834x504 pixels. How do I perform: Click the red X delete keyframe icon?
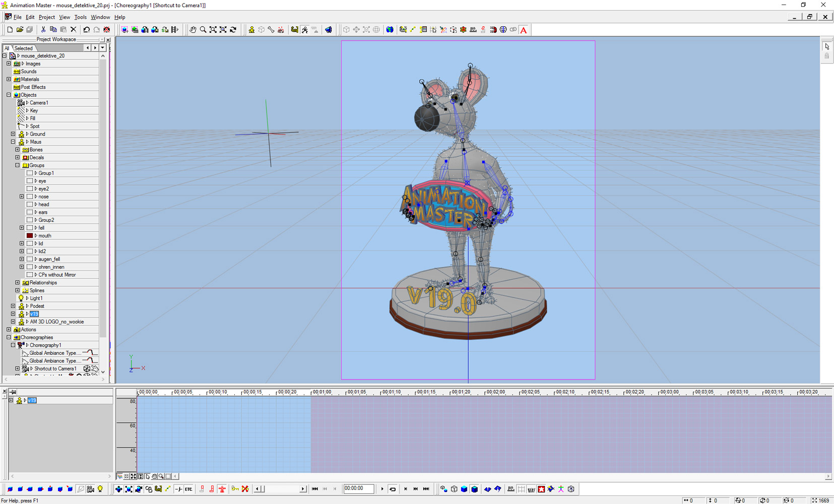245,489
